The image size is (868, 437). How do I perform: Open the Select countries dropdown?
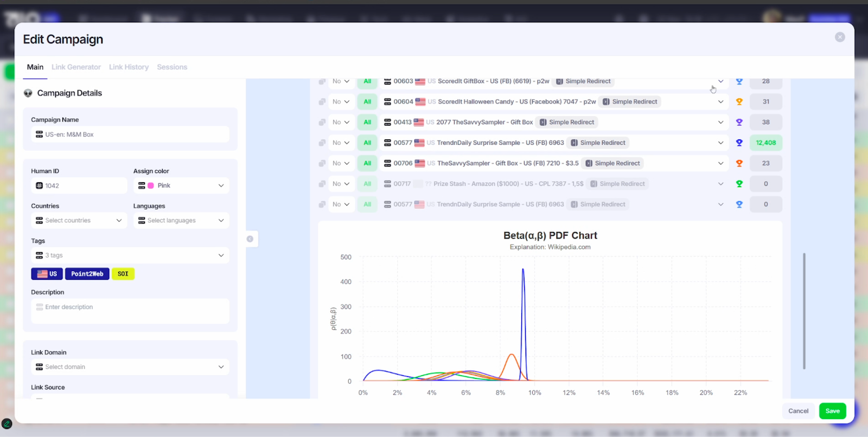click(79, 221)
